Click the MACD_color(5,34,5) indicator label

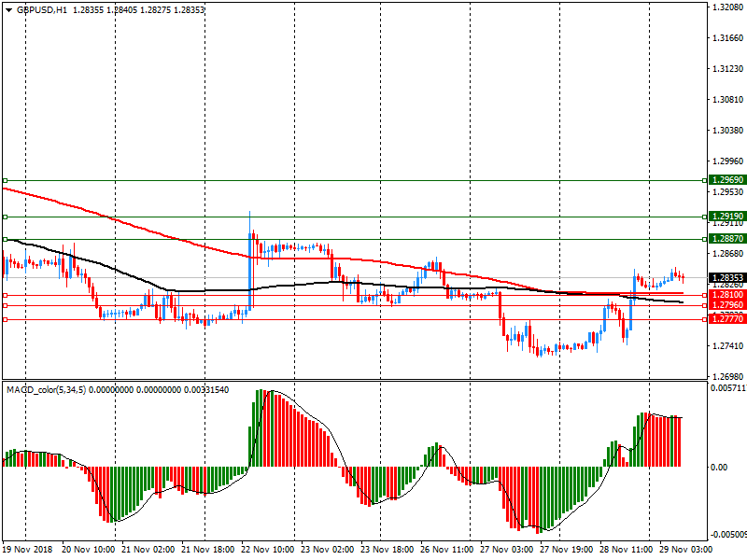pyautogui.click(x=46, y=389)
